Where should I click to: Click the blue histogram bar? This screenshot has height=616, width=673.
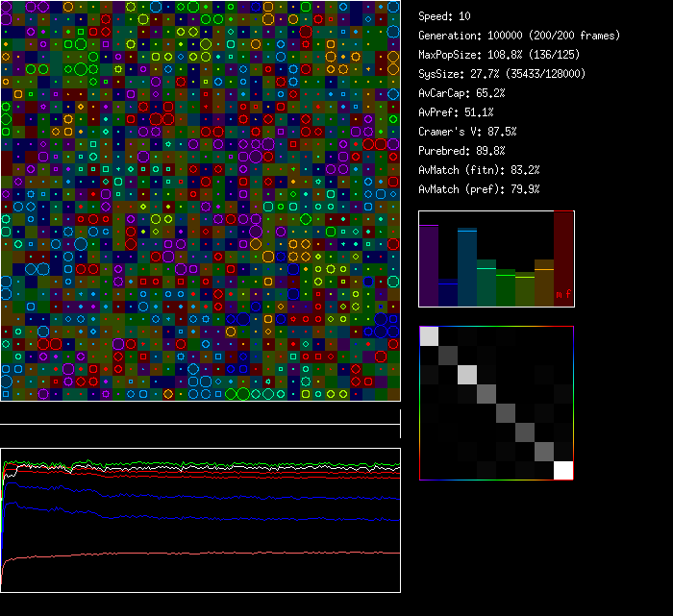pyautogui.click(x=467, y=267)
